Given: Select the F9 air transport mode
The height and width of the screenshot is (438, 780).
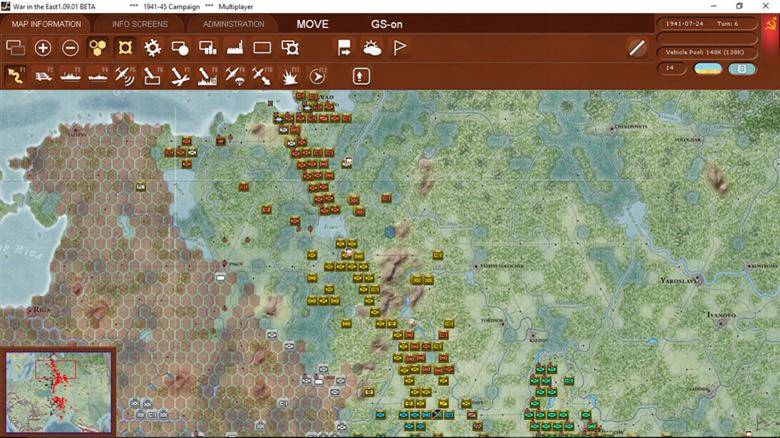Looking at the screenshot, I should pyautogui.click(x=234, y=76).
